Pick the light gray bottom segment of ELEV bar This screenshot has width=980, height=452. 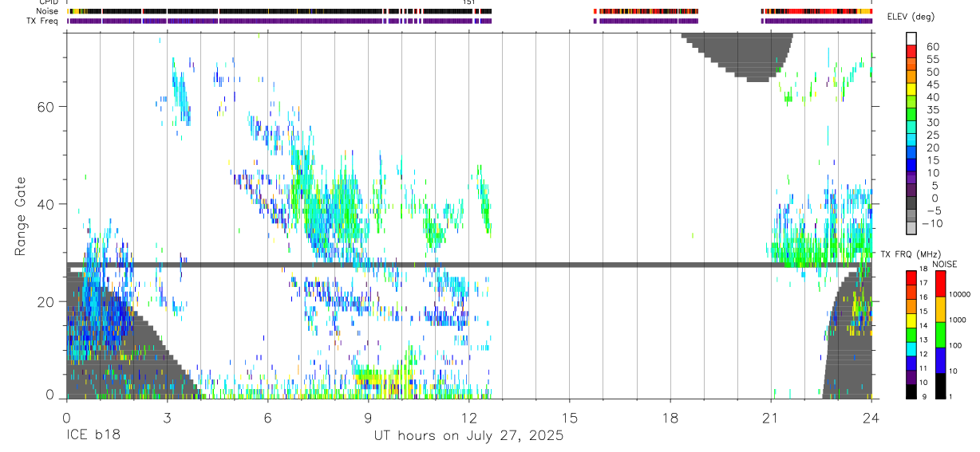911,228
